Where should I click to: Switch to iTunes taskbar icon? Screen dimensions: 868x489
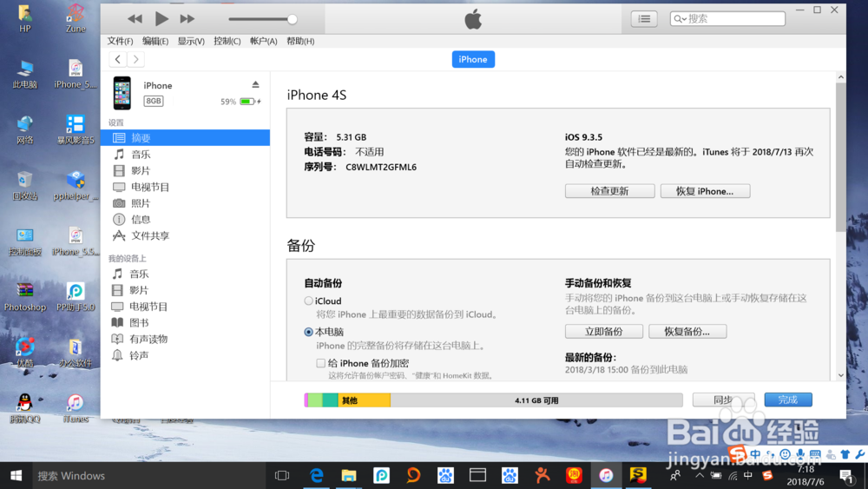606,476
